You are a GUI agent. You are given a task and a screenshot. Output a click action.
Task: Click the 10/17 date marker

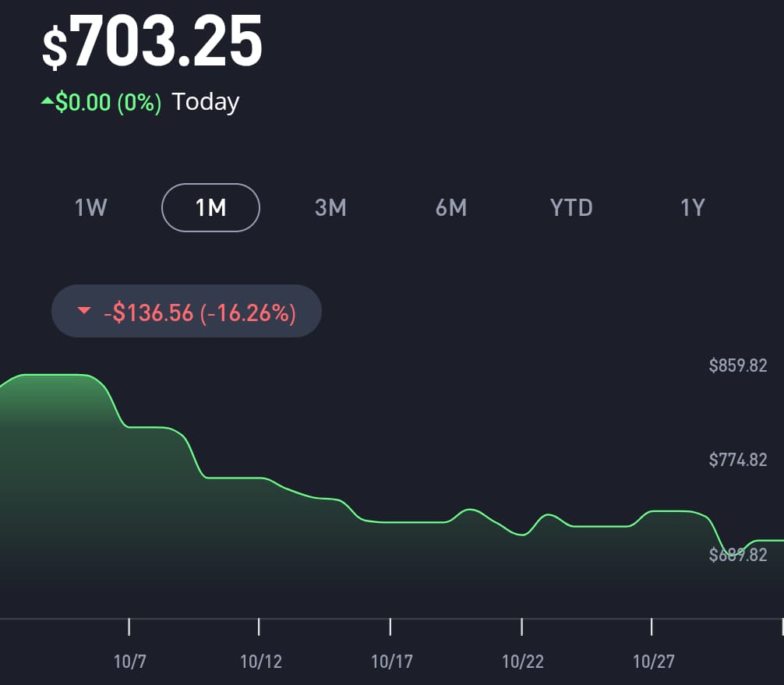click(391, 662)
